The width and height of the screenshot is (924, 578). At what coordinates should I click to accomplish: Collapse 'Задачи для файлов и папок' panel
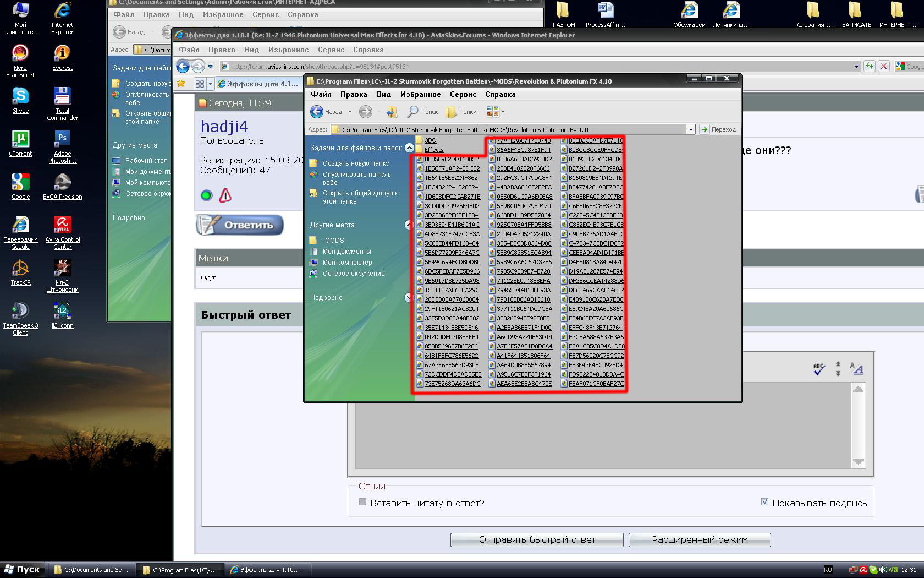coord(409,148)
